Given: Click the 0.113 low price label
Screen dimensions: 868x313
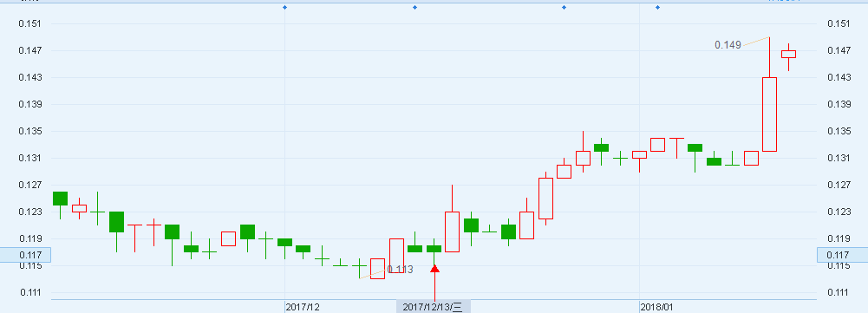Looking at the screenshot, I should 400,270.
